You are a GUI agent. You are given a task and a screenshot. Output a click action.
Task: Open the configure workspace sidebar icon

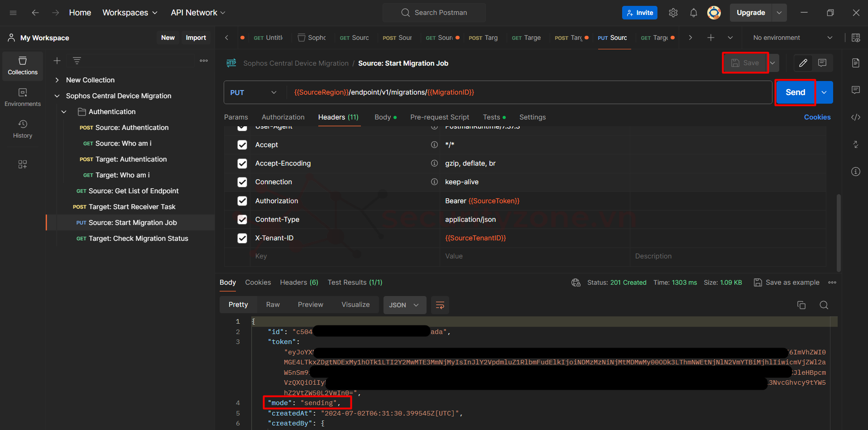(x=23, y=164)
